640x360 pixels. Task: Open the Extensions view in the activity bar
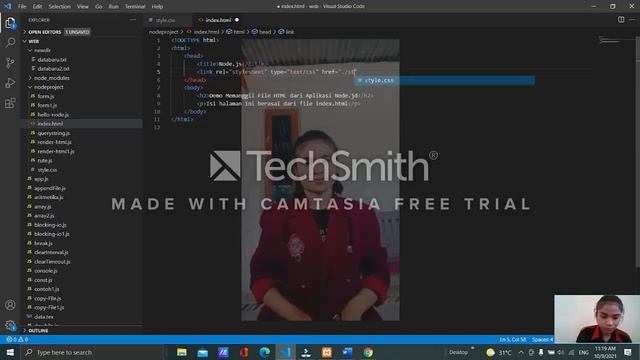10,103
